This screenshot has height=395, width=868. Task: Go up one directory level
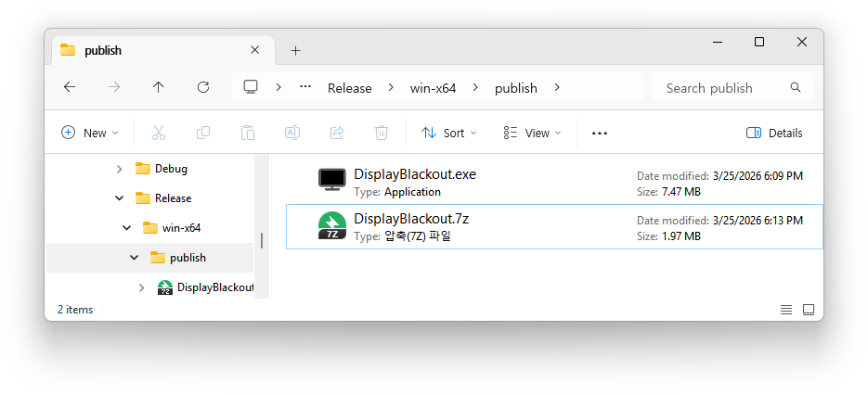tap(158, 87)
